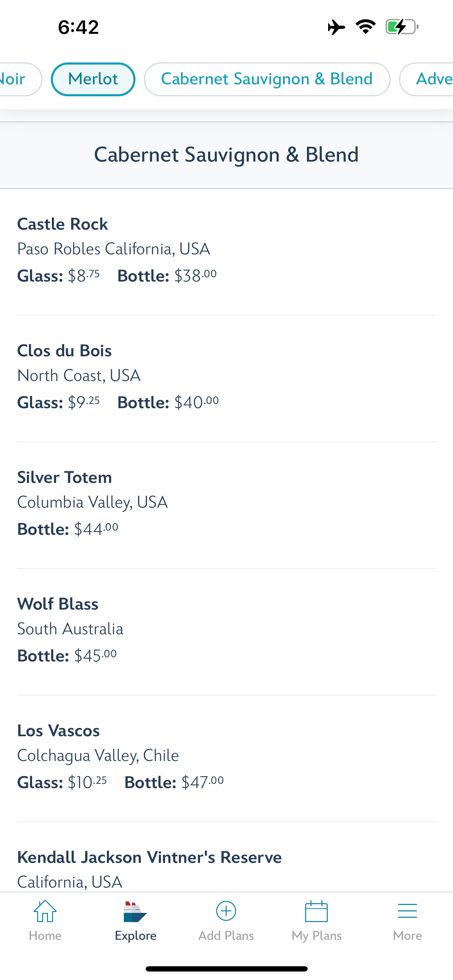453x980 pixels.
Task: Tap the Home house icon
Action: click(x=45, y=911)
